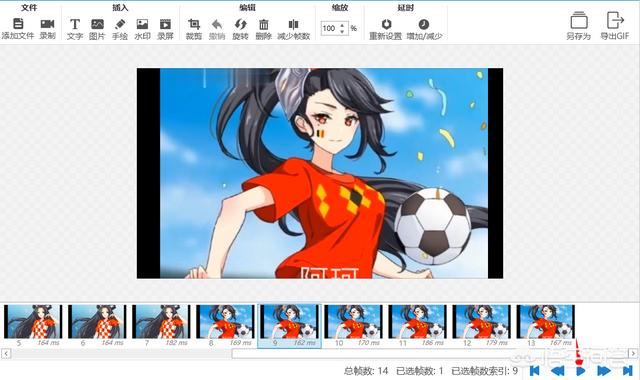The height and width of the screenshot is (380, 640).
Task: Delete frame with 删除 icon
Action: point(264,24)
